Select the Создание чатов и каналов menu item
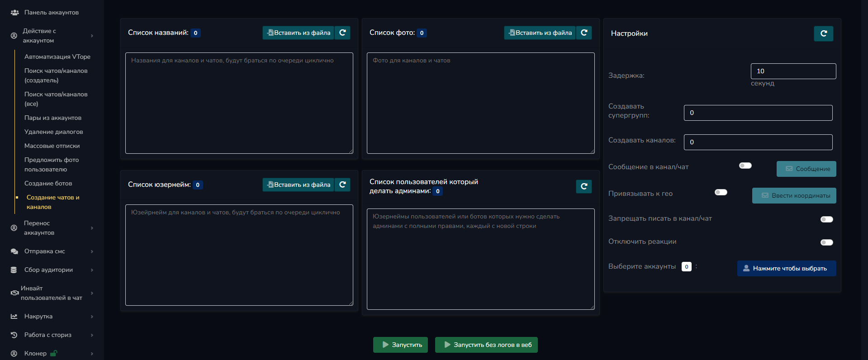This screenshot has width=868, height=360. (x=53, y=202)
